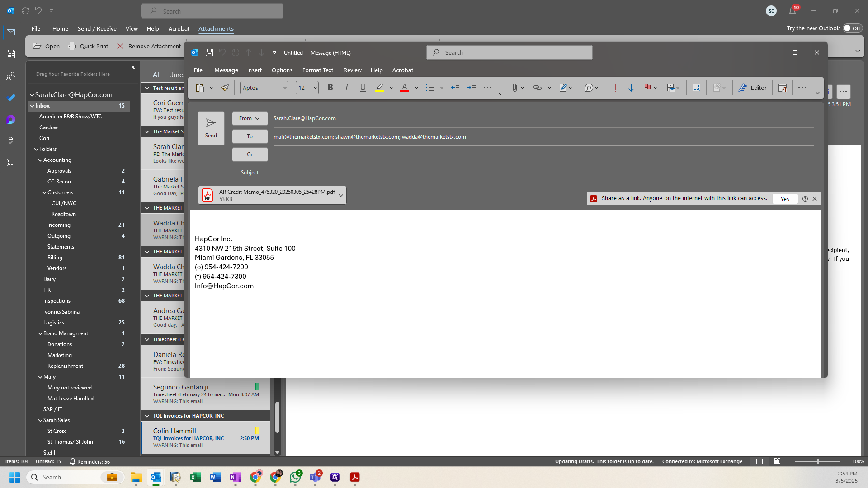Open OneNote from the taskbar
Image resolution: width=868 pixels, height=488 pixels.
coord(236,477)
